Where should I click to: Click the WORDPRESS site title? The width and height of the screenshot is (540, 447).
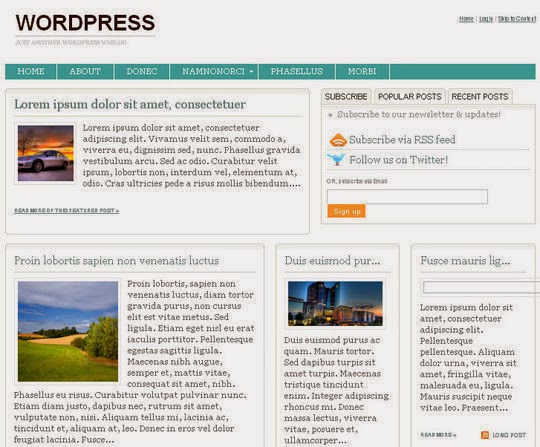pos(85,23)
